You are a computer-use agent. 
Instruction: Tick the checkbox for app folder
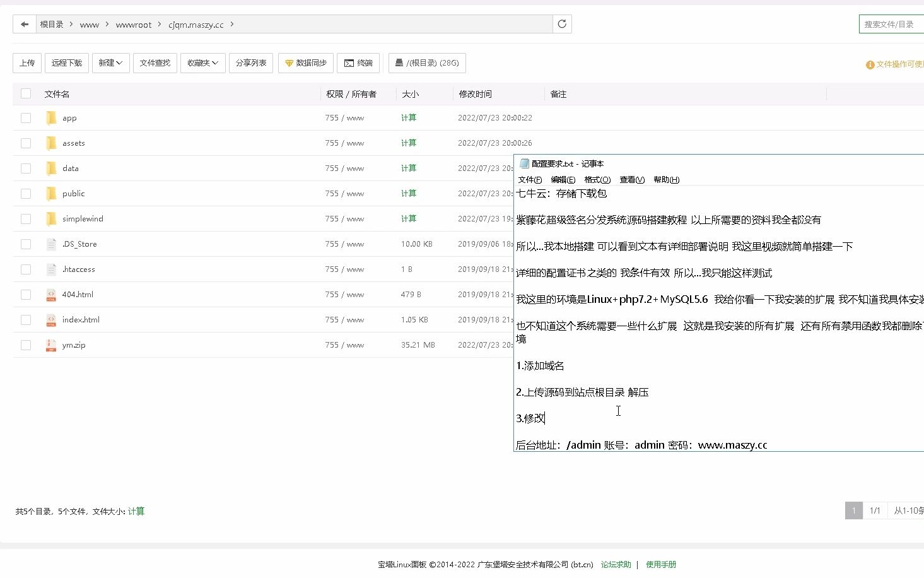coord(26,118)
